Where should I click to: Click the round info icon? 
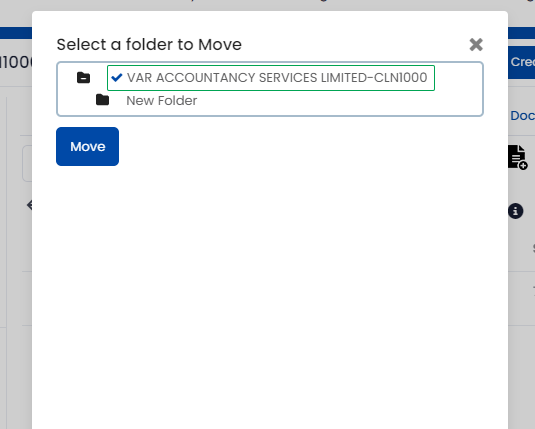516,211
